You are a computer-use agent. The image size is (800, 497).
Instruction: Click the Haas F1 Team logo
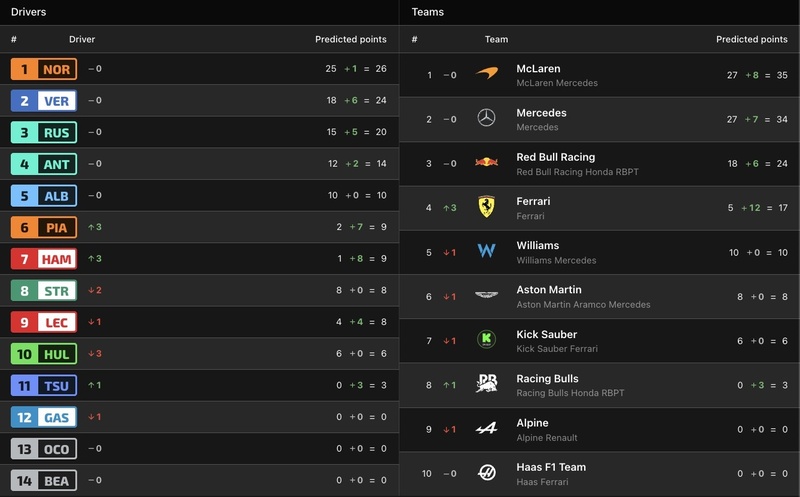tap(486, 473)
